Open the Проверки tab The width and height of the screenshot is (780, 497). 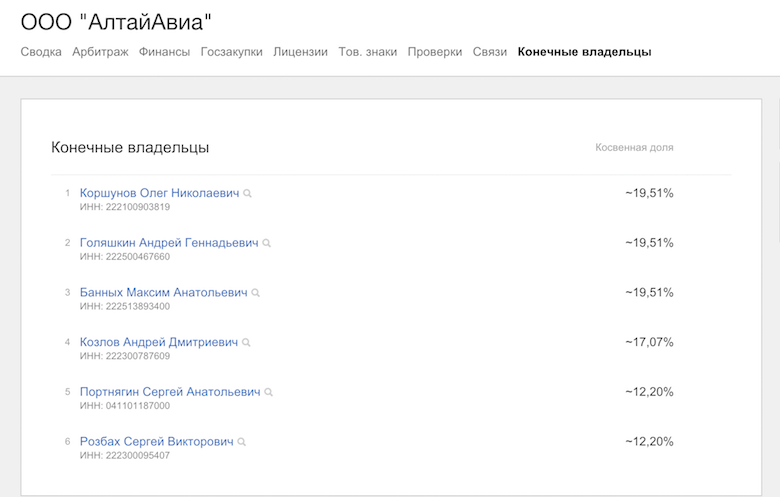coord(435,52)
